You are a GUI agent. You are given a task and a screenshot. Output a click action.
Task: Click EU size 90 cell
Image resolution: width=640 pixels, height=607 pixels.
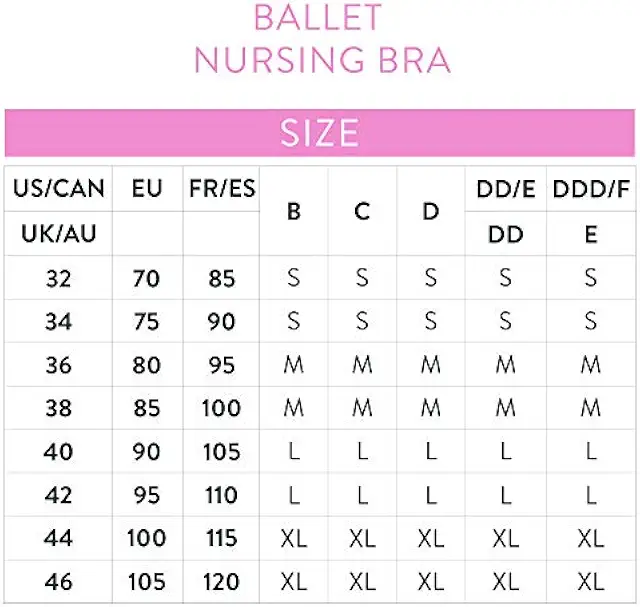147,452
